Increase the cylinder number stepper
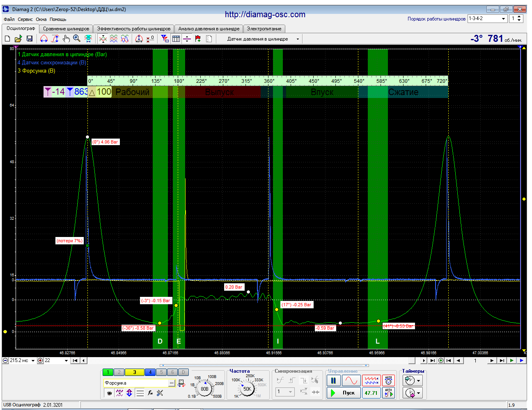532x410 pixels. tap(519, 17)
